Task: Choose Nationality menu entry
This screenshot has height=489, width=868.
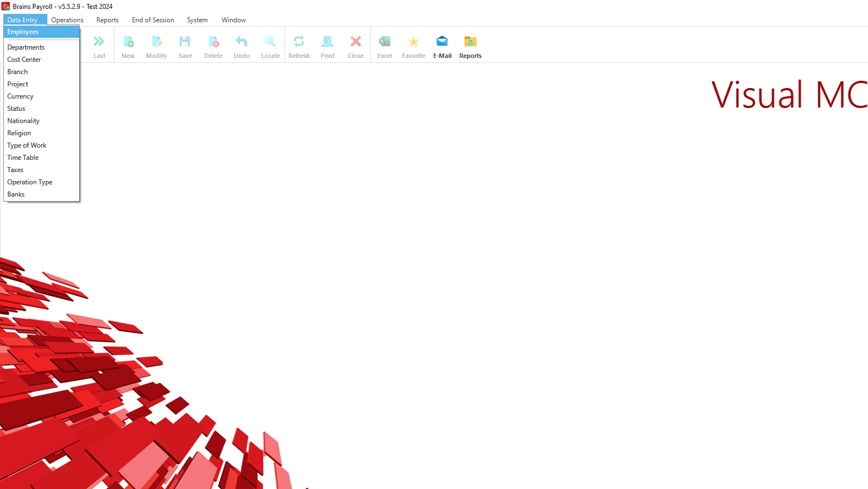Action: (x=41, y=121)
